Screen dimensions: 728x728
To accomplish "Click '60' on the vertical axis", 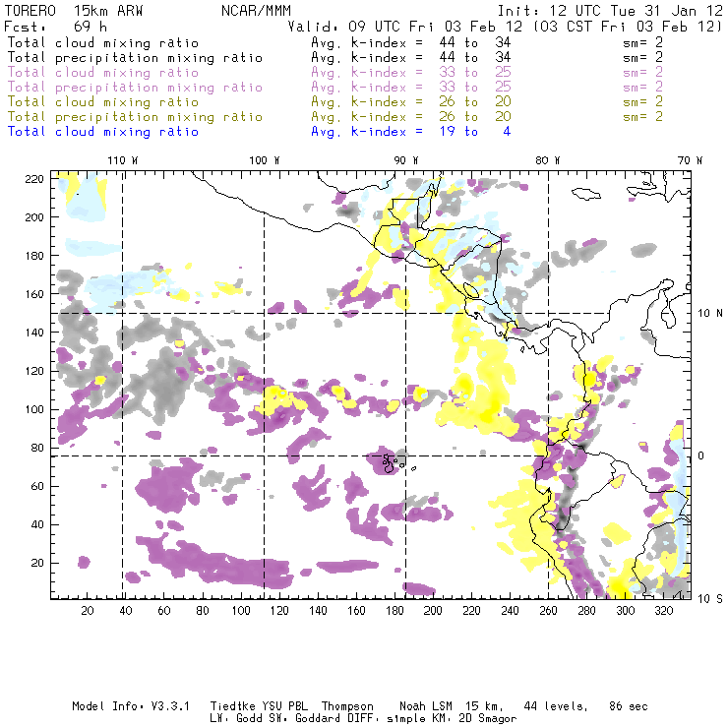I will (x=37, y=487).
